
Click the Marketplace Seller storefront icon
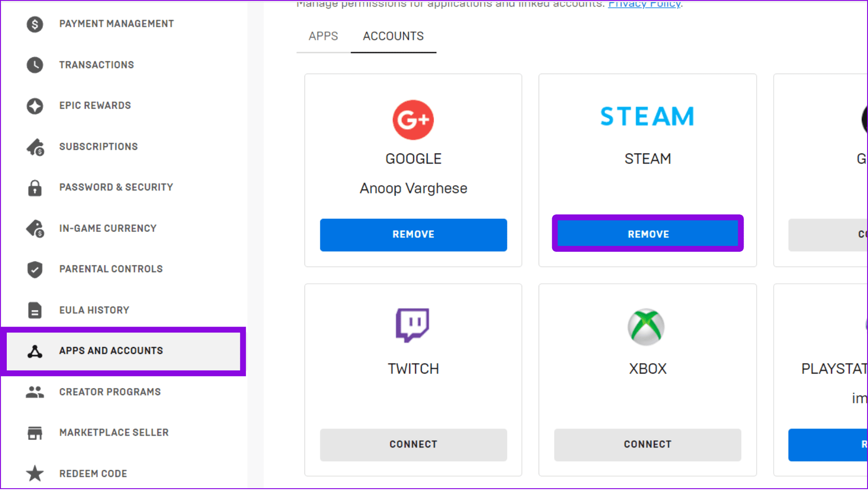(35, 433)
